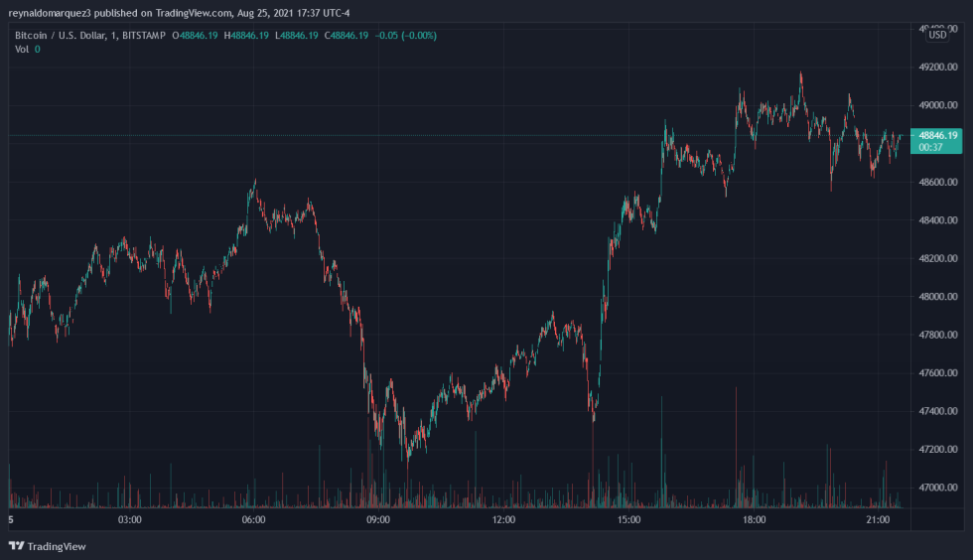This screenshot has height=560, width=973.
Task: Click the TradingView brand name text
Action: (x=57, y=546)
